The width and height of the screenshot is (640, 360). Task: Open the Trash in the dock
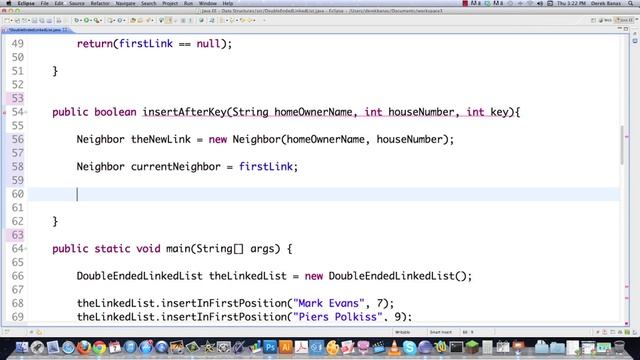(619, 347)
